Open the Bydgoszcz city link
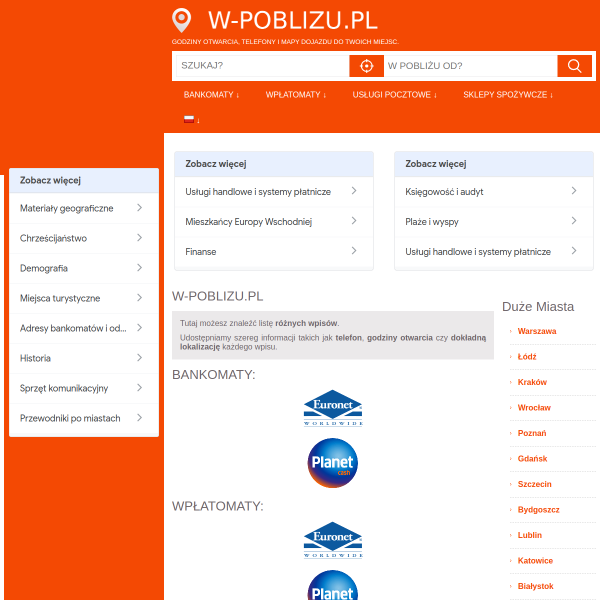The width and height of the screenshot is (600, 600). click(x=538, y=510)
